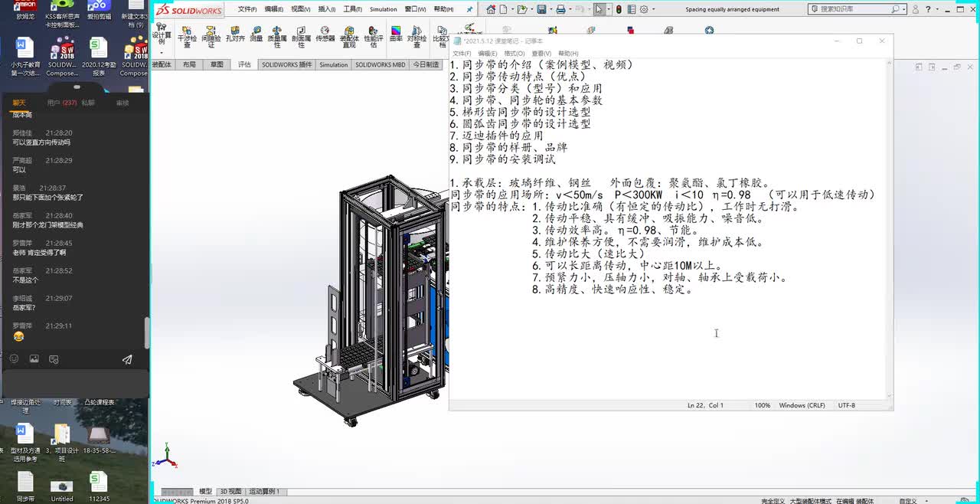Screen dimensions: 980x504
Task: Switch to the 装配体 ribbon tab
Action: coord(162,65)
